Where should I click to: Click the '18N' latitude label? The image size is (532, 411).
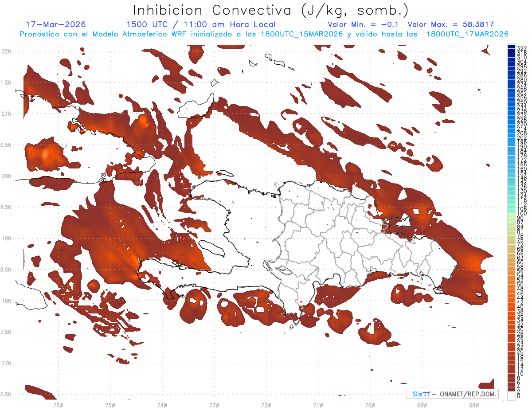click(x=7, y=301)
